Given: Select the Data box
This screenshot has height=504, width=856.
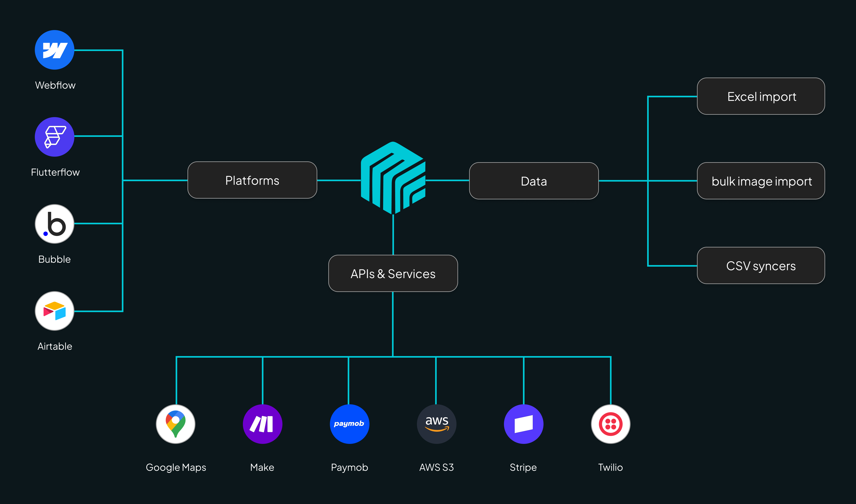Looking at the screenshot, I should pos(534,181).
